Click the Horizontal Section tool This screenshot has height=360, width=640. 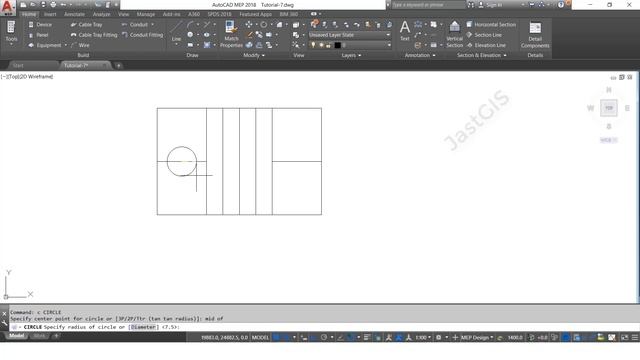tap(491, 24)
